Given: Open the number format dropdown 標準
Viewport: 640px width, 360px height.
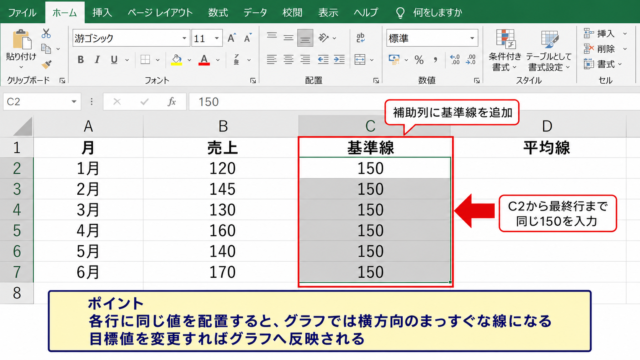Looking at the screenshot, I should tap(472, 38).
